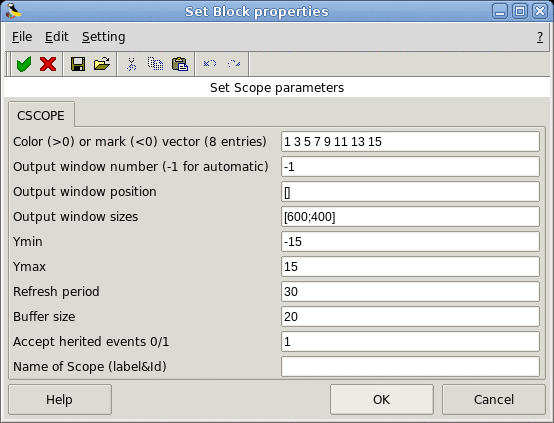Click the Help button
554x423 pixels.
60,399
